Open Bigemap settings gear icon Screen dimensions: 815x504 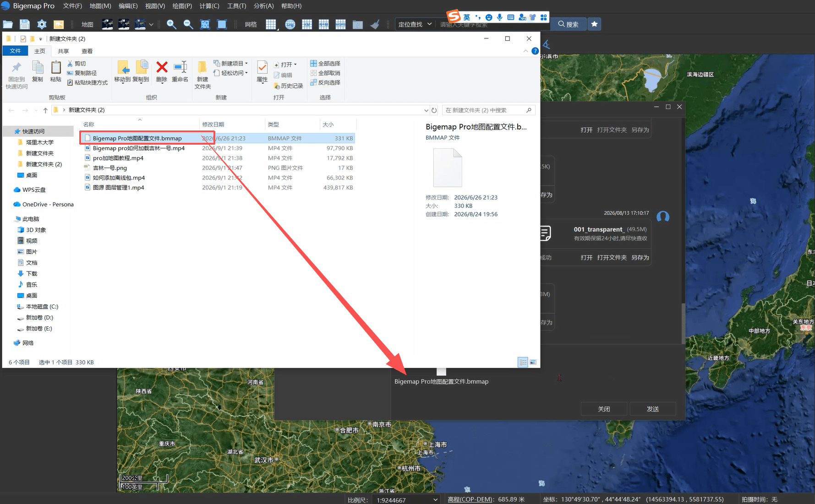42,24
